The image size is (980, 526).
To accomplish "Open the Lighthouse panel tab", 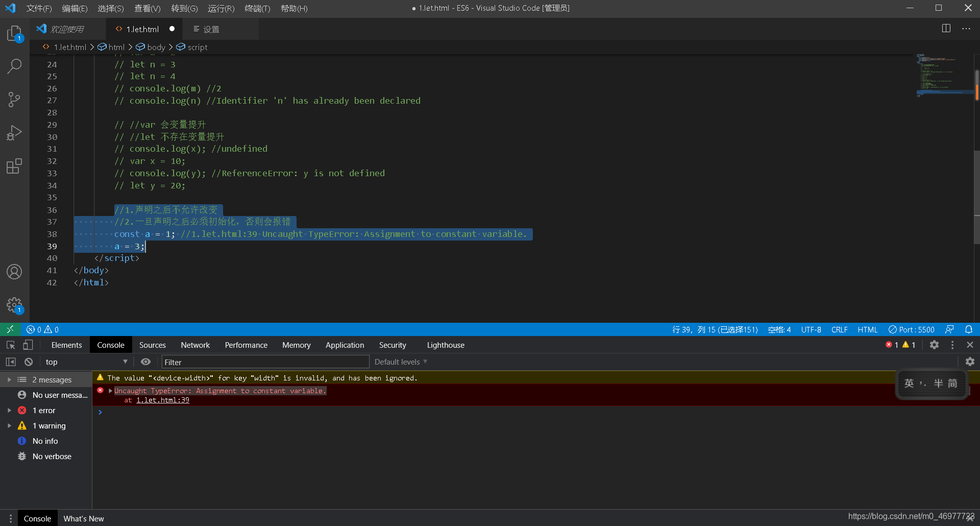I will coord(446,345).
